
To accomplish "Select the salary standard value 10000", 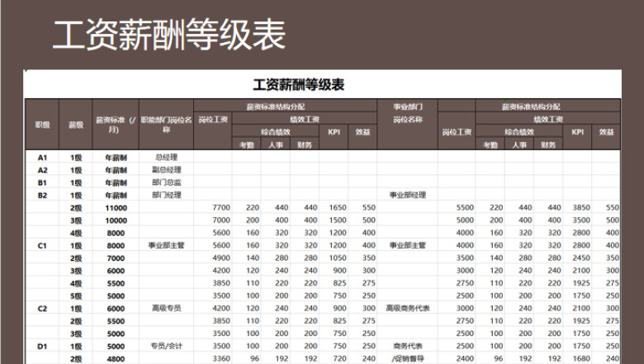I will tap(116, 220).
